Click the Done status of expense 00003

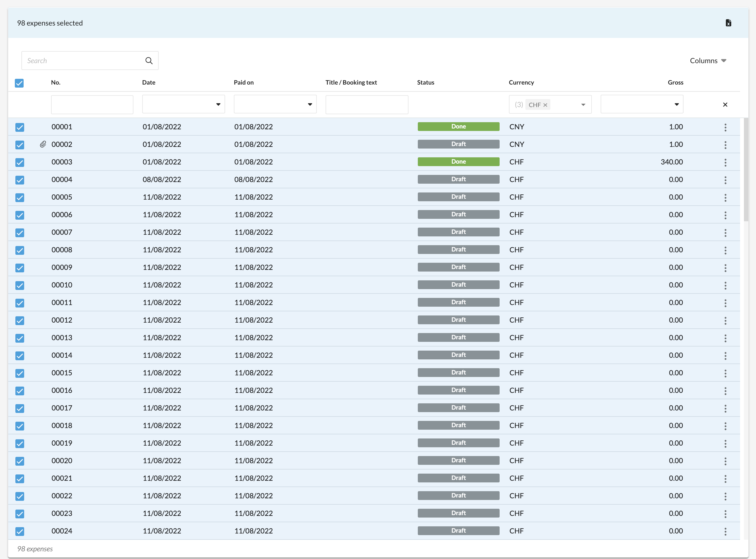pos(458,162)
